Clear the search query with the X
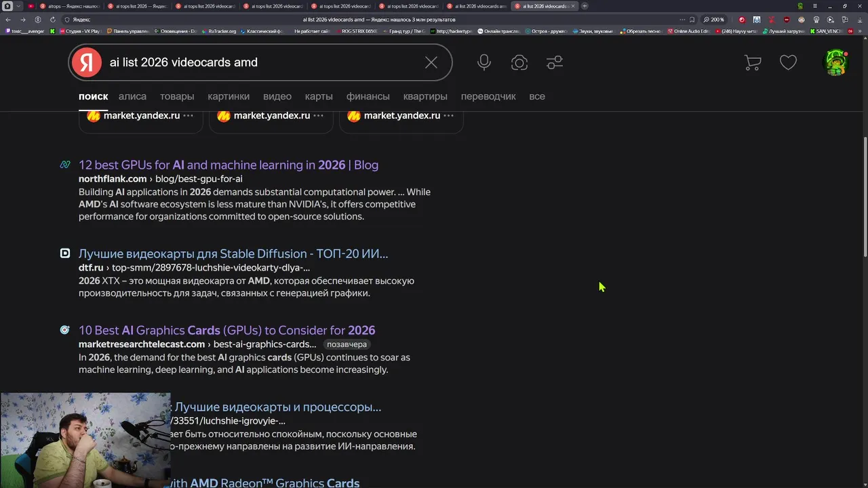 point(431,62)
